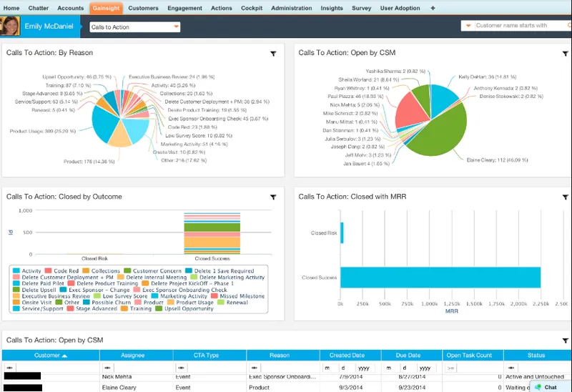Click the Chat button label
572x392 pixels.
(x=551, y=387)
